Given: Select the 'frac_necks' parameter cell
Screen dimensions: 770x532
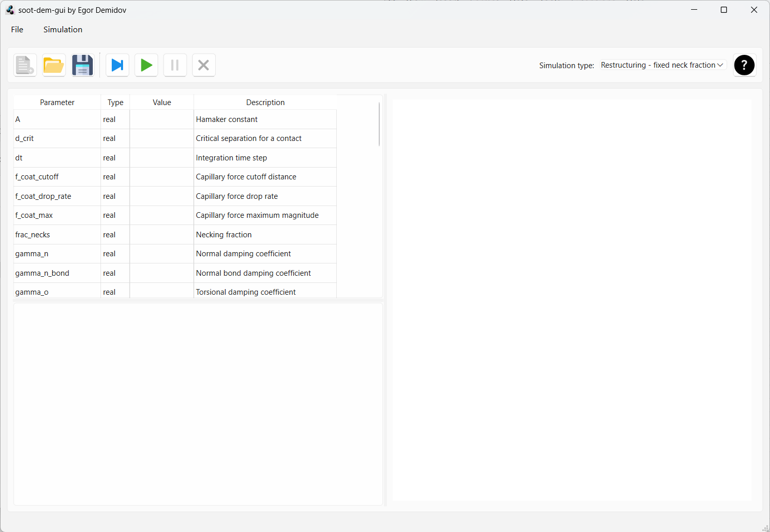Looking at the screenshot, I should [x=57, y=235].
